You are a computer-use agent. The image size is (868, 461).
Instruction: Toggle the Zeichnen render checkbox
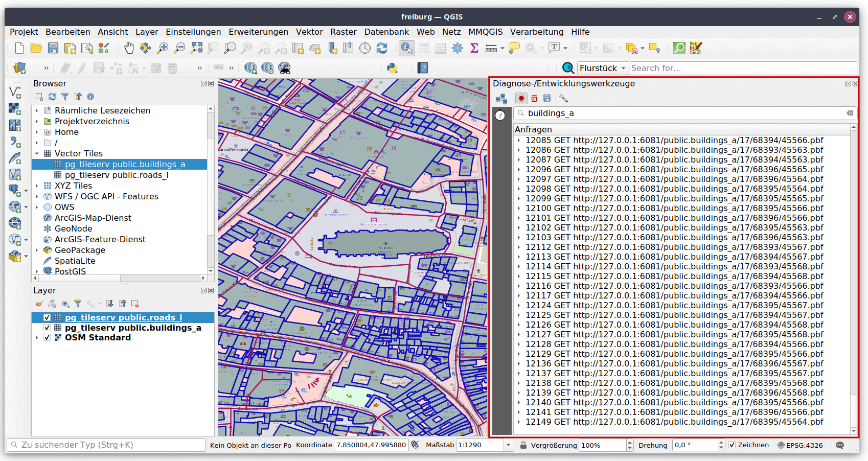(x=732, y=445)
